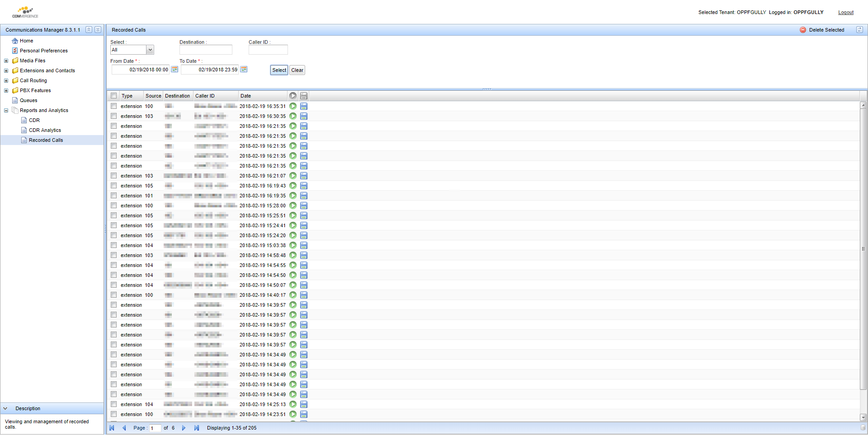Click the Delete Selected icon button
Image resolution: width=868 pixels, height=435 pixels.
[x=803, y=30]
